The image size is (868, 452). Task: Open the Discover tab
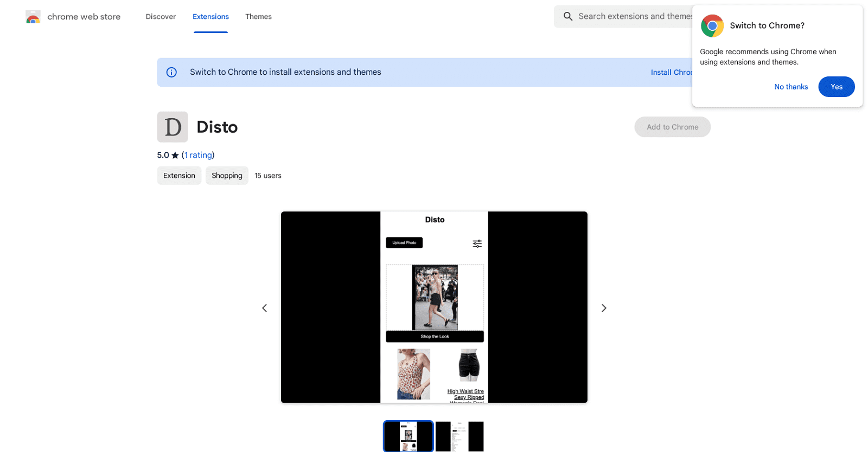161,17
